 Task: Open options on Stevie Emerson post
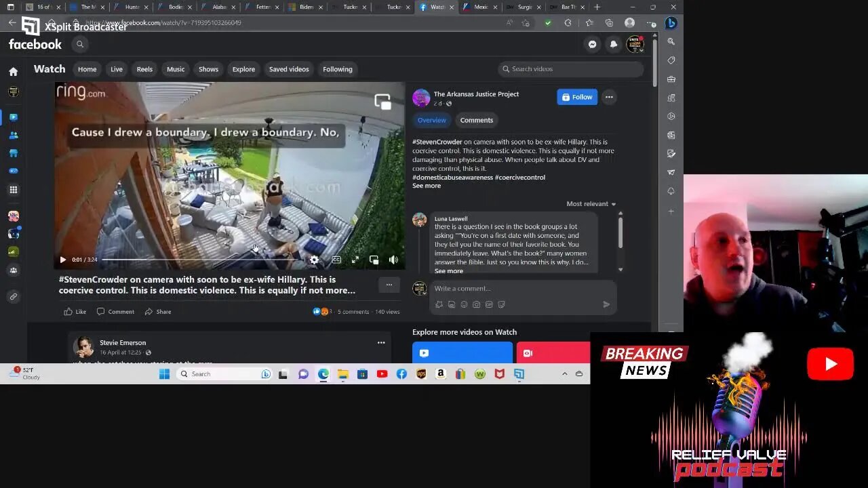click(x=381, y=343)
